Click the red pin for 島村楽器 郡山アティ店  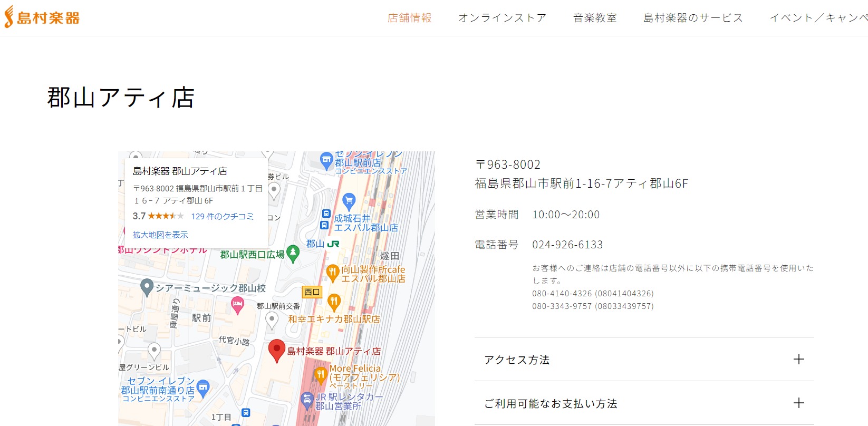pos(277,351)
